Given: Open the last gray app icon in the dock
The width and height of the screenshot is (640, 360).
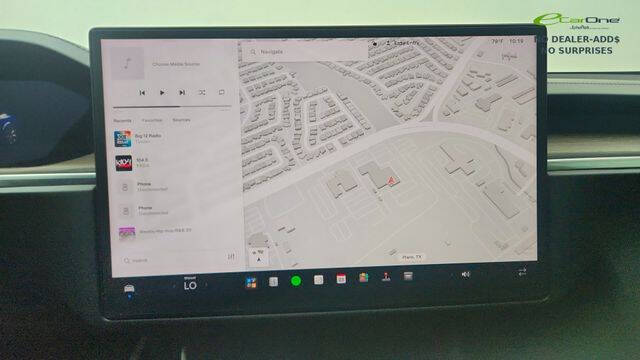Looking at the screenshot, I should pos(408,276).
